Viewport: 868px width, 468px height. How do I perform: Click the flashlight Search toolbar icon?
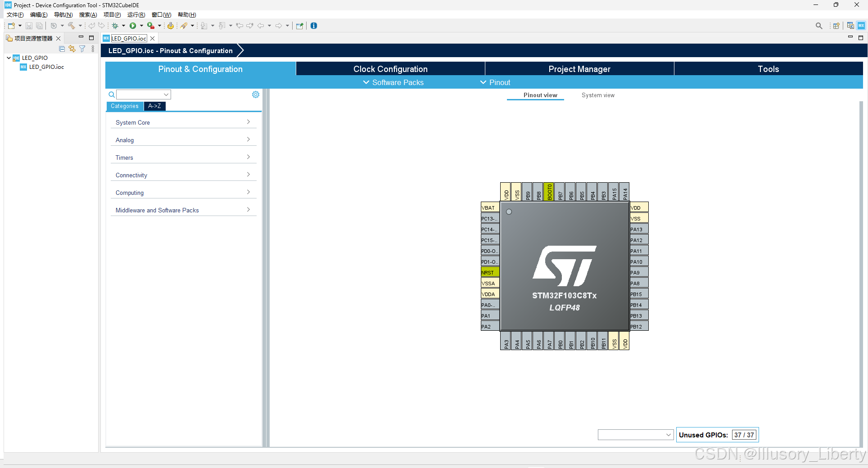(x=184, y=26)
